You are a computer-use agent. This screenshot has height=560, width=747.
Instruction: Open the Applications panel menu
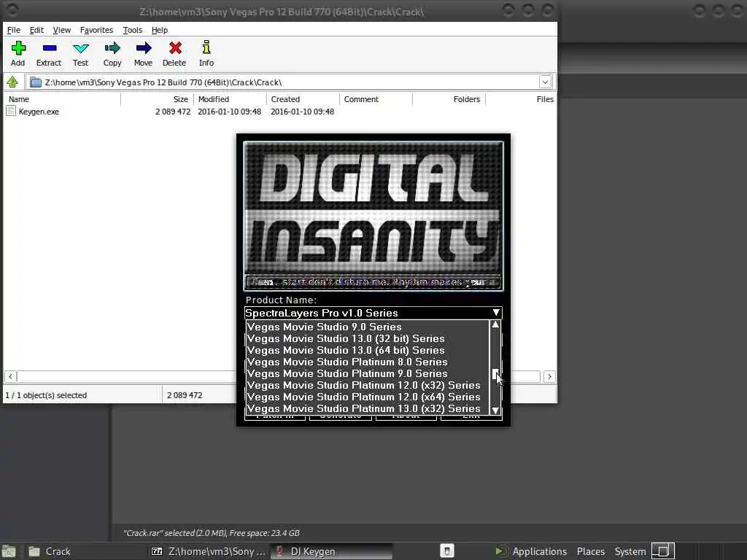point(531,551)
